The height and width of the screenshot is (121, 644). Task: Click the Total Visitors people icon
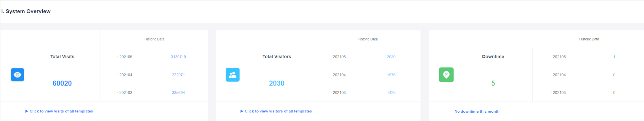click(232, 75)
